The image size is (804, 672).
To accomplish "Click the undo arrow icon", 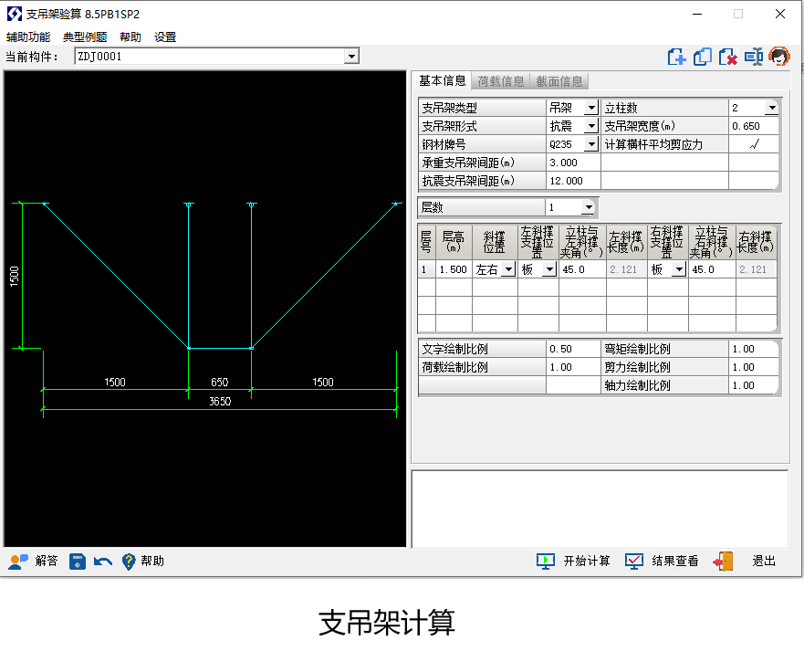I will (x=103, y=562).
